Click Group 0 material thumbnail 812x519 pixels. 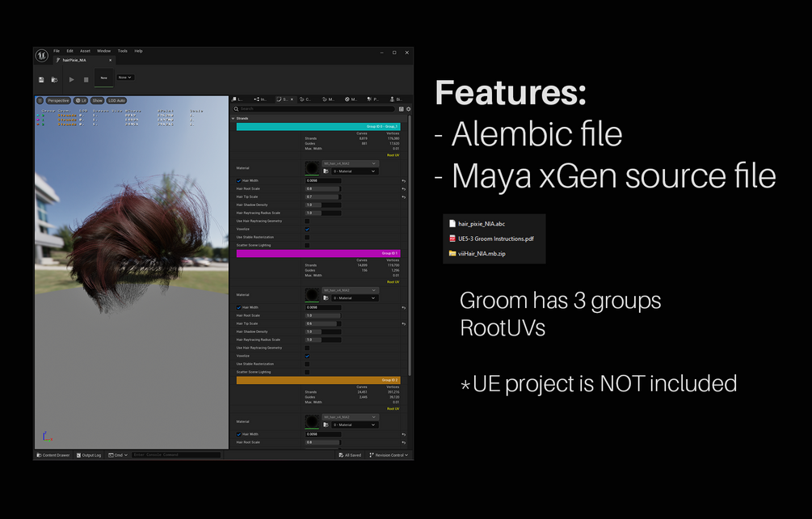312,168
